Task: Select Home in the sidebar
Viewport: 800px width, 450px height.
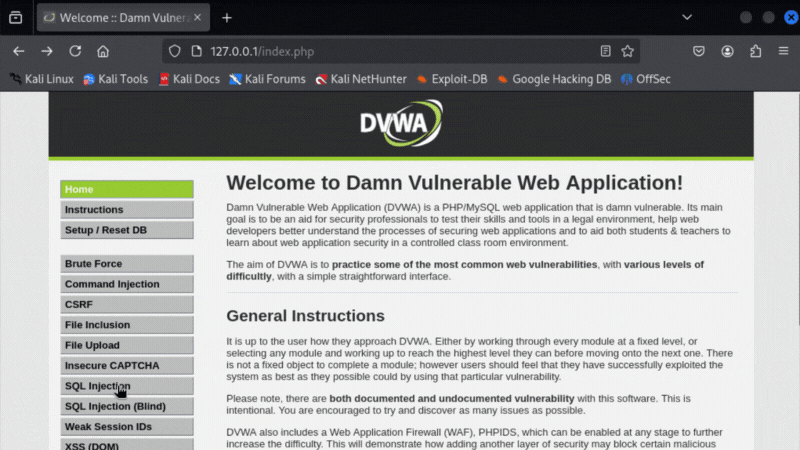Action: click(127, 189)
